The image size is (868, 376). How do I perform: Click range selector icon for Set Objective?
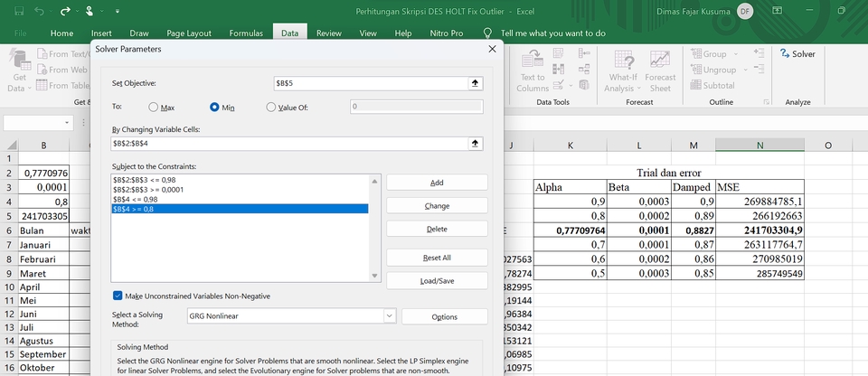[x=475, y=83]
